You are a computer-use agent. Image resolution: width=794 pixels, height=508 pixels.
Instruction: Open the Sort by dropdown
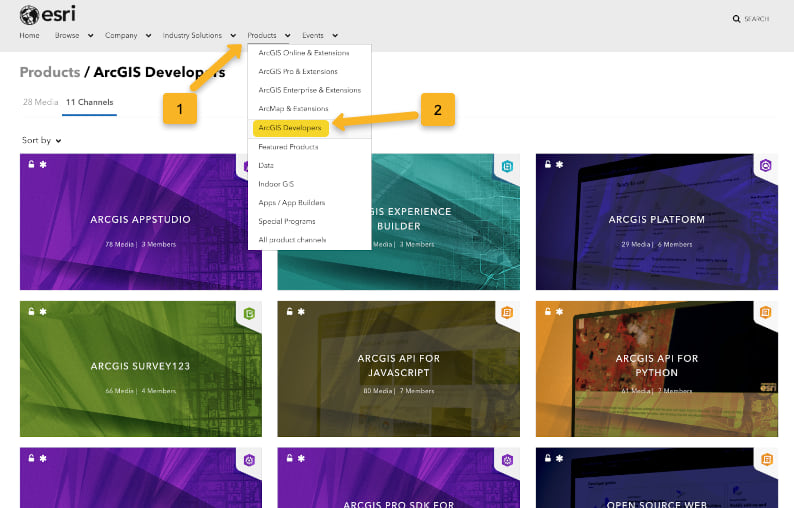tap(42, 140)
